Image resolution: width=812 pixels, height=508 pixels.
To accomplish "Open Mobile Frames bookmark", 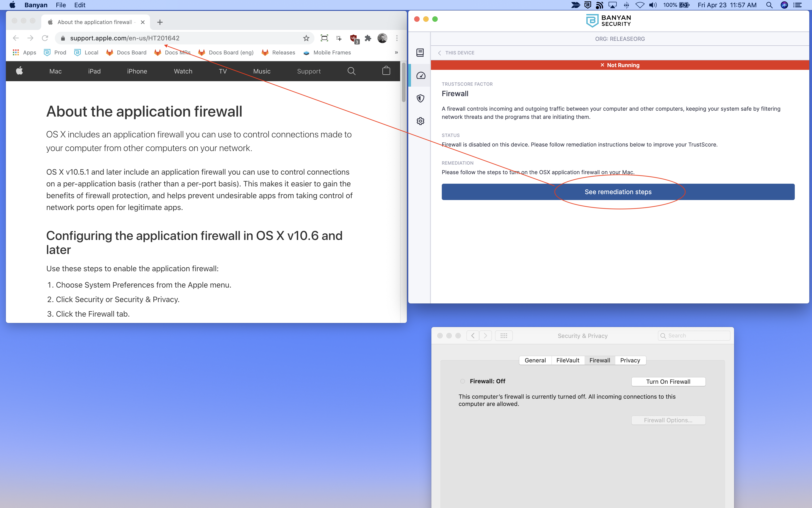I will click(327, 52).
